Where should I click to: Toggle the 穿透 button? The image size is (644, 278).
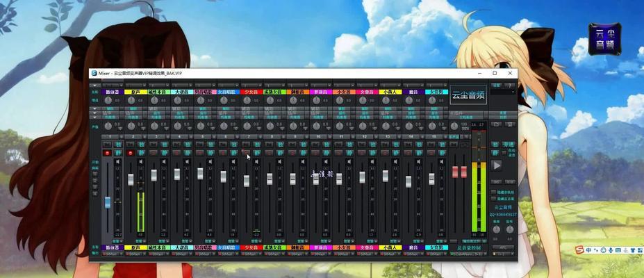pos(509,145)
